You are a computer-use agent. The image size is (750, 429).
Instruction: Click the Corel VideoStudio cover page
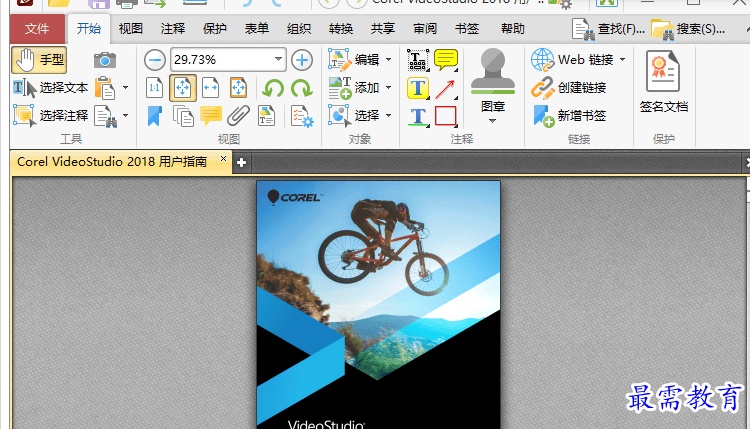[x=378, y=305]
